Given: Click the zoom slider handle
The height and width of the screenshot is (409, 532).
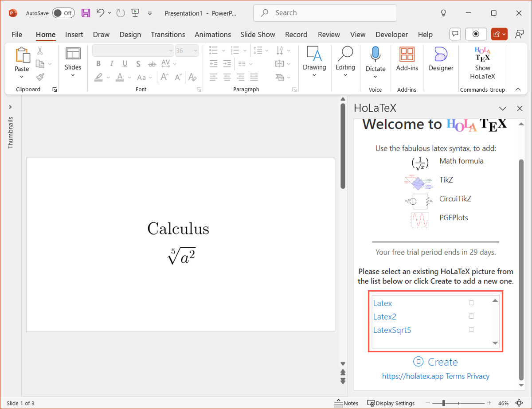Looking at the screenshot, I should (x=444, y=403).
